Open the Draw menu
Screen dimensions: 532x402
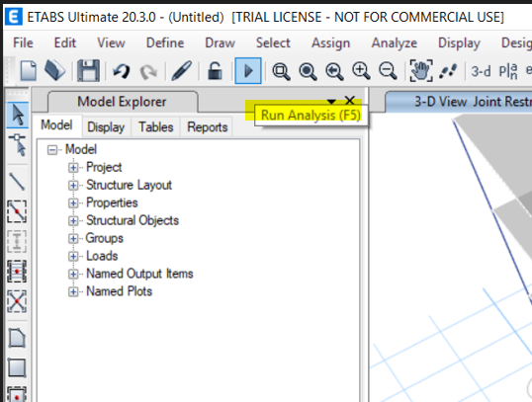(x=220, y=43)
